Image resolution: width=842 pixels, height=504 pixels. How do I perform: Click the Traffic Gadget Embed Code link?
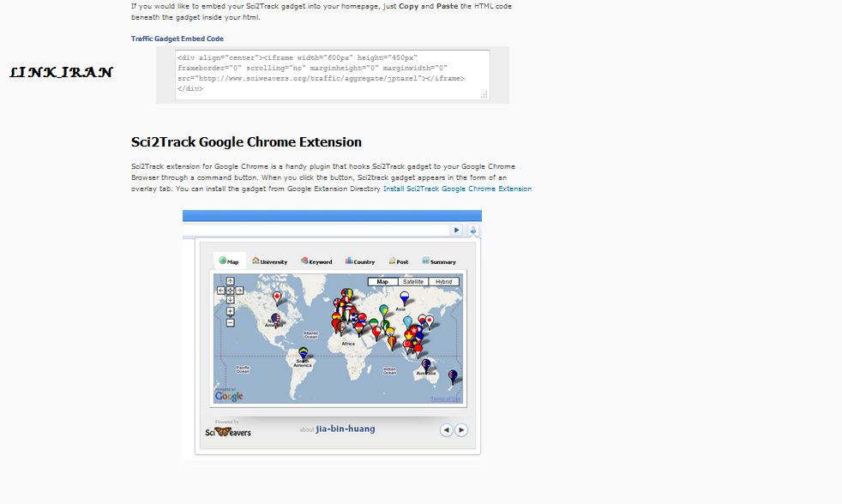pos(177,39)
